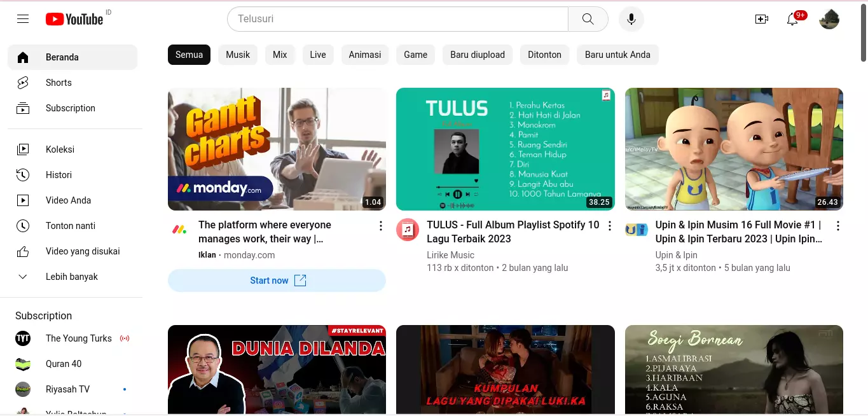This screenshot has height=416, width=868.
Task: Select the Mix filter chip
Action: [x=280, y=55]
